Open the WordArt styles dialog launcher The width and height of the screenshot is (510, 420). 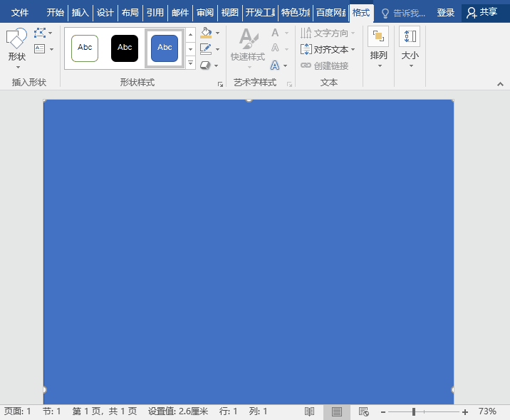289,85
